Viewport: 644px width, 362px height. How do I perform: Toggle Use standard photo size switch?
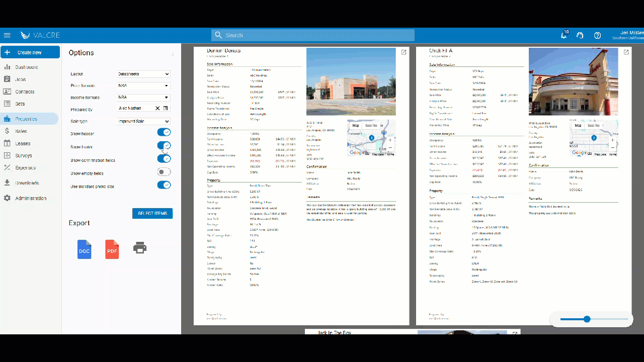[x=164, y=185]
